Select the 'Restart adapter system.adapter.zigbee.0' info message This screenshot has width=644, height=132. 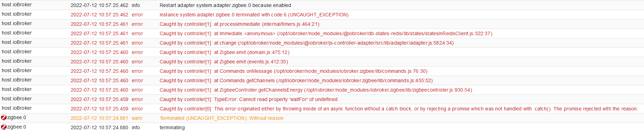tap(225, 5)
